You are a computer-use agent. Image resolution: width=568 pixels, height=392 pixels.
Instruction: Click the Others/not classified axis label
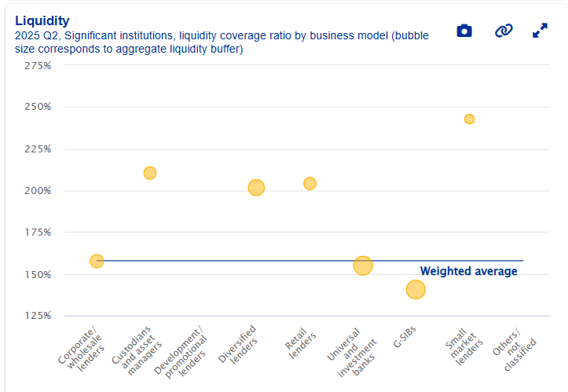pos(515,349)
